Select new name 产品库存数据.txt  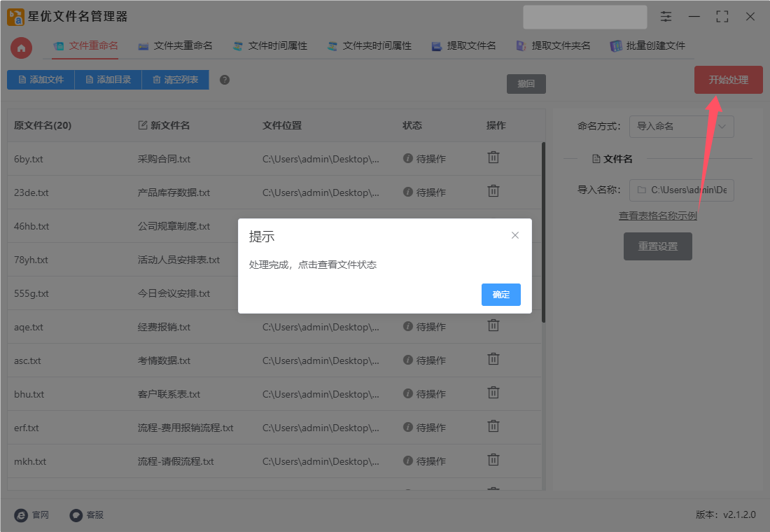(x=174, y=192)
